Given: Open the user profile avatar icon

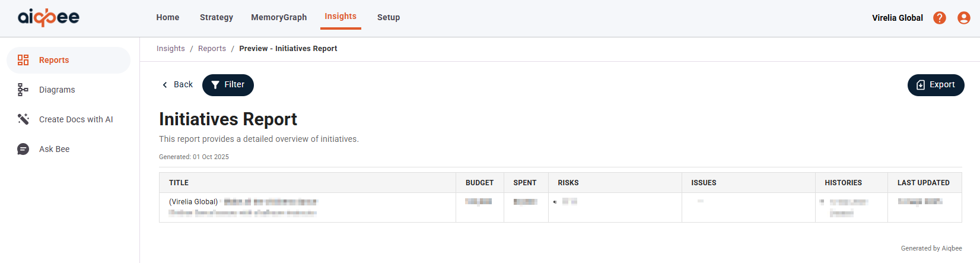Looking at the screenshot, I should (964, 18).
